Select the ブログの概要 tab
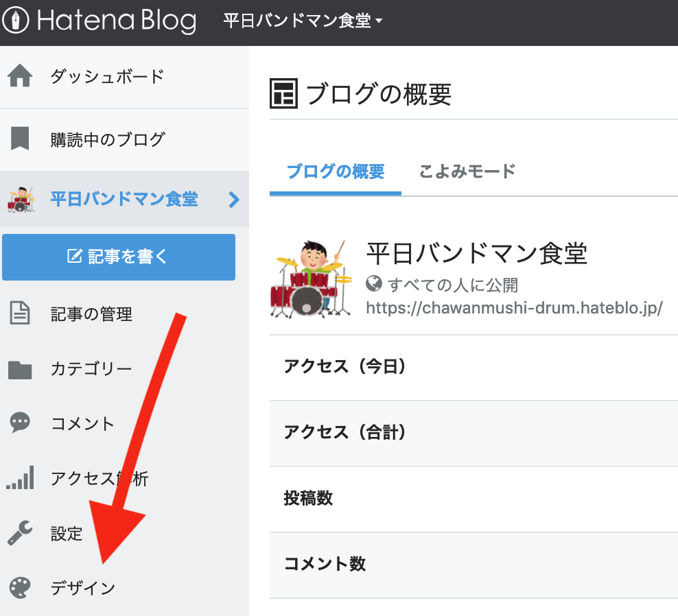678x616 pixels. pyautogui.click(x=336, y=171)
